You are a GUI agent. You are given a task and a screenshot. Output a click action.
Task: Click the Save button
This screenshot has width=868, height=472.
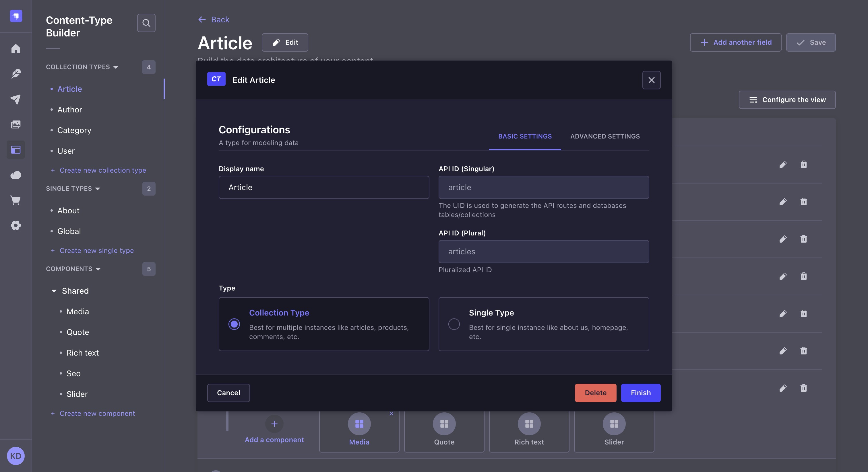point(811,42)
